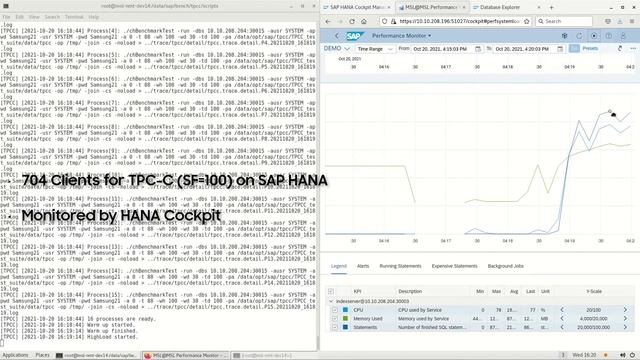Decrease Y-Scale for Statements row
Viewport: 640px width, 360px height.
click(562, 327)
